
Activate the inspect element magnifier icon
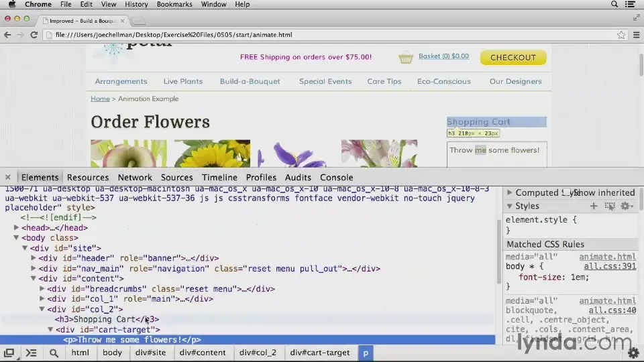click(54, 353)
